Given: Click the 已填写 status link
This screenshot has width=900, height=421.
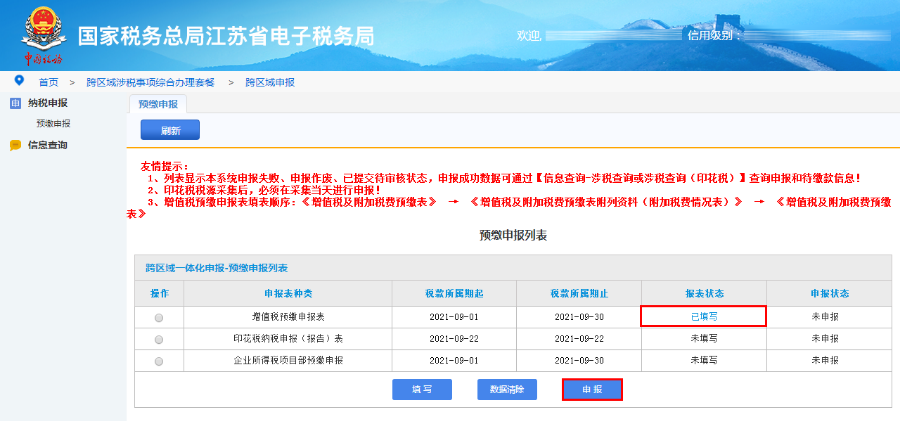Looking at the screenshot, I should point(704,317).
